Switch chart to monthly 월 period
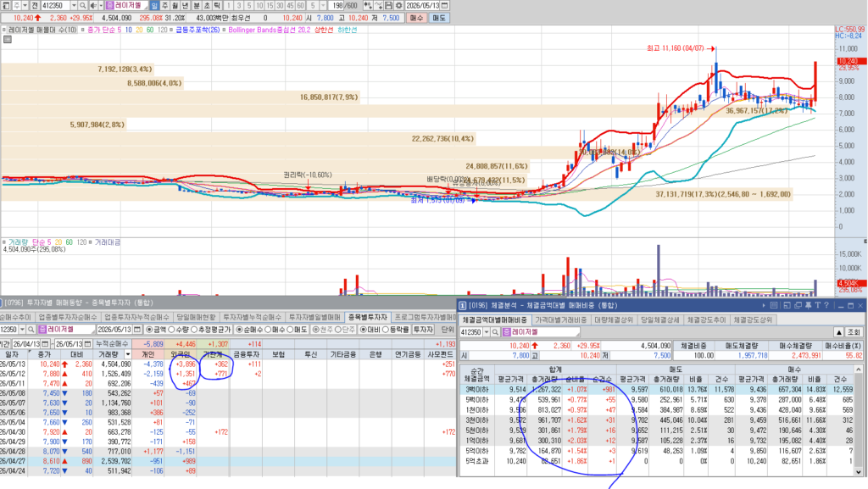The height and width of the screenshot is (489, 868). click(175, 6)
